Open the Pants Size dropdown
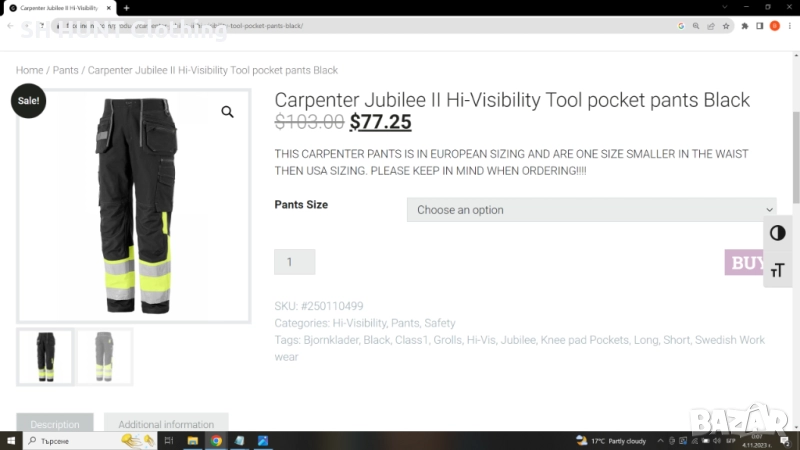This screenshot has width=800, height=450. tap(591, 210)
